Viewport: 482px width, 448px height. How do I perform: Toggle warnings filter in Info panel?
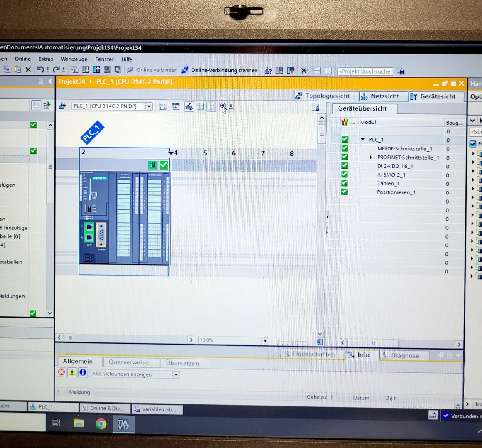(x=72, y=372)
